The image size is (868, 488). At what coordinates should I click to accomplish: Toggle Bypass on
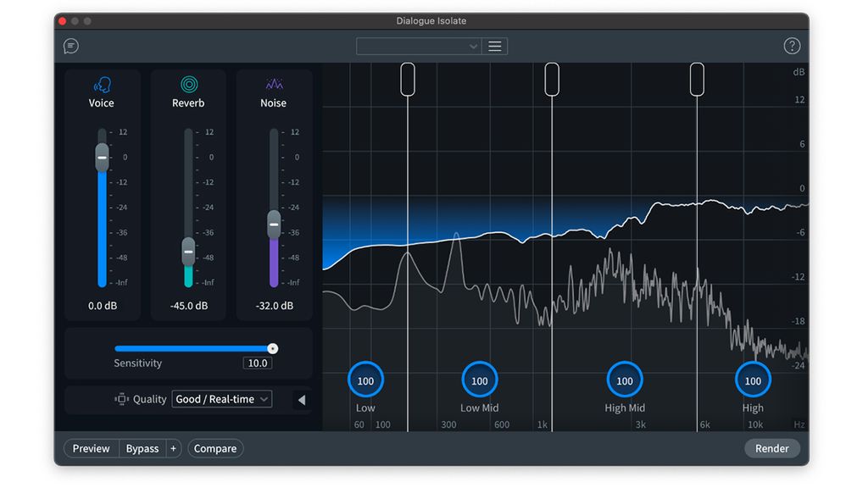142,448
